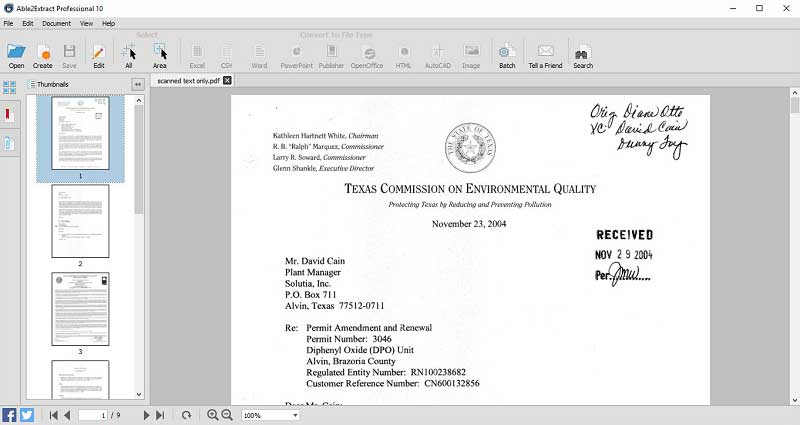Select page 3 thumbnail

click(x=80, y=309)
